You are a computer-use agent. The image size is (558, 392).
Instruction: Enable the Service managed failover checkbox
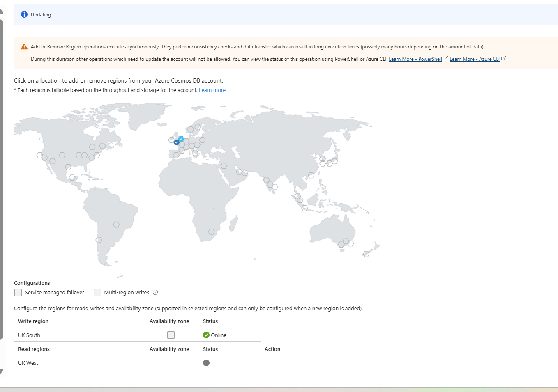coord(18,293)
